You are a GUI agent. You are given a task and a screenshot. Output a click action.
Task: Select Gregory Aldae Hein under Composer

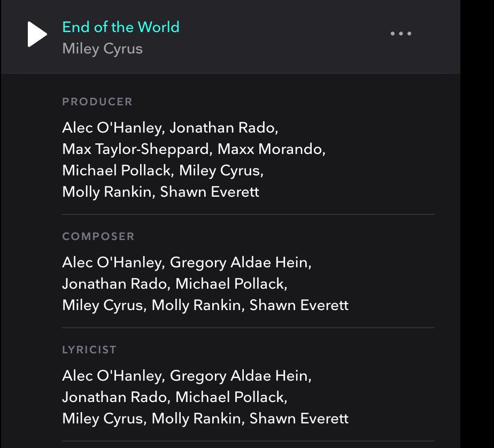239,262
